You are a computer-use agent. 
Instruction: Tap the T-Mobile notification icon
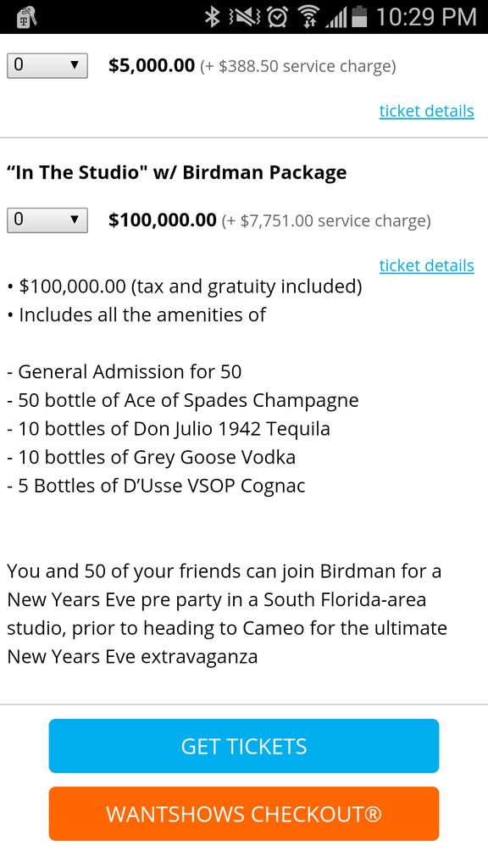(25, 17)
